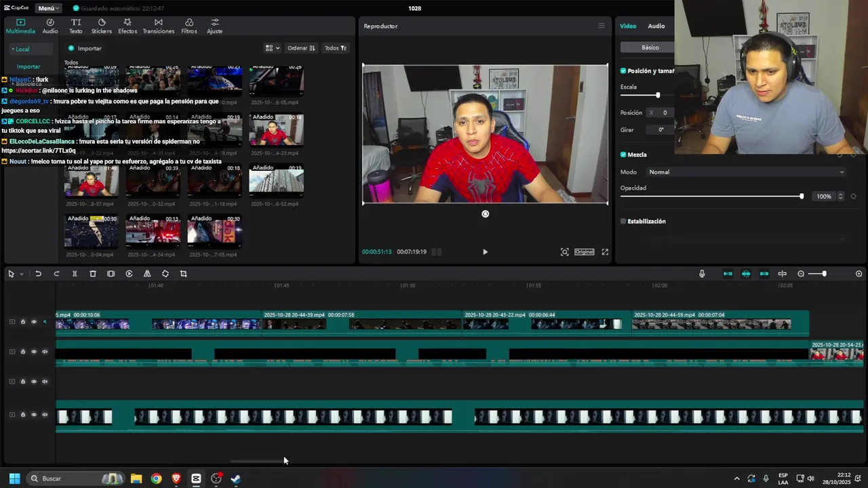The width and height of the screenshot is (868, 488).
Task: Click the Original ratio button in player
Action: click(x=584, y=251)
